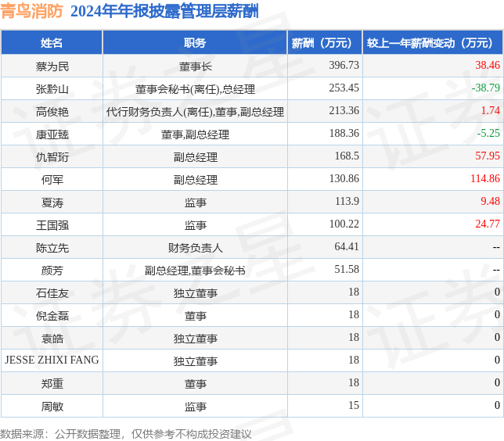Click the red change value 57.95
This screenshot has width=504, height=441.
(x=488, y=156)
